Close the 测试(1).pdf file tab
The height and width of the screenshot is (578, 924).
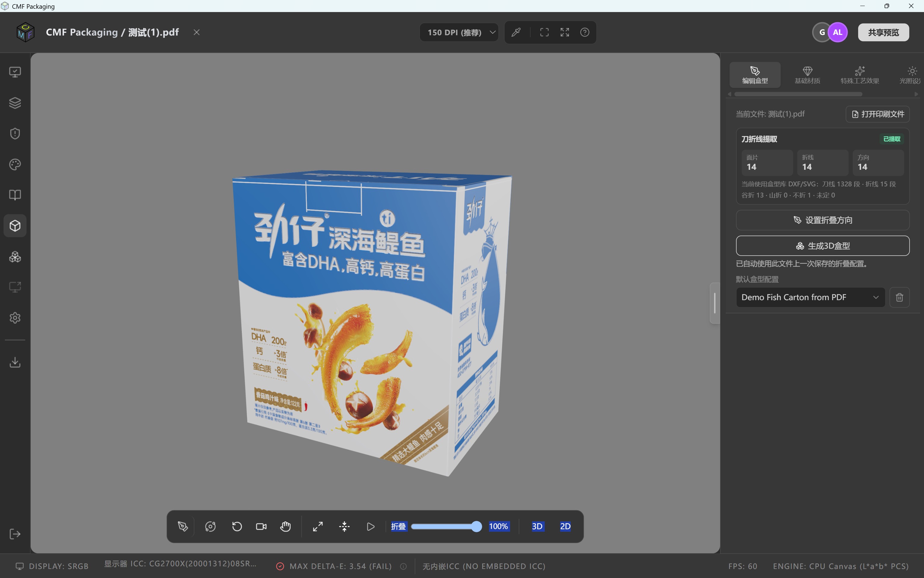[x=197, y=33]
